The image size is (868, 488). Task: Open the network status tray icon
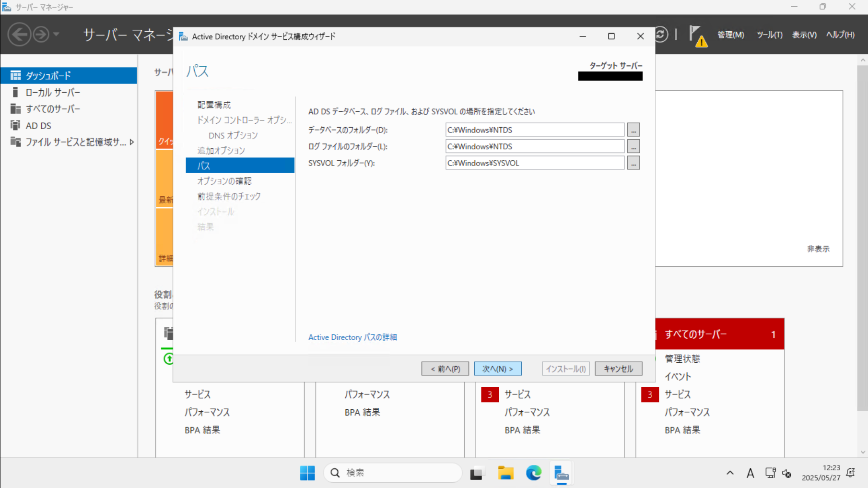point(770,473)
